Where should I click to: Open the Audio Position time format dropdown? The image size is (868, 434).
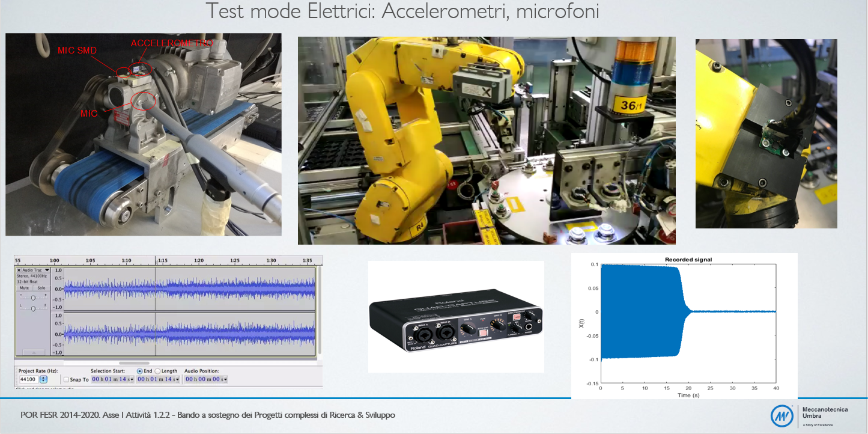click(x=225, y=379)
